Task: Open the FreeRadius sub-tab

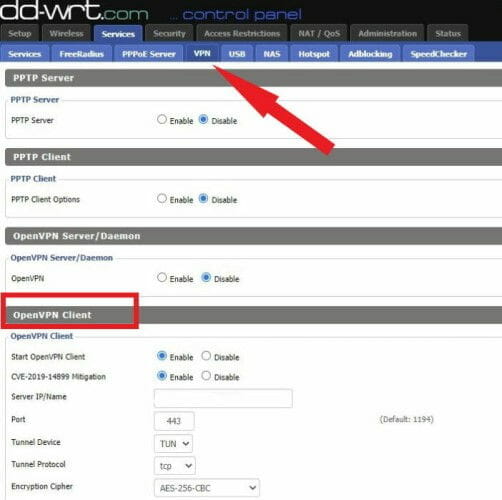Action: coord(81,54)
